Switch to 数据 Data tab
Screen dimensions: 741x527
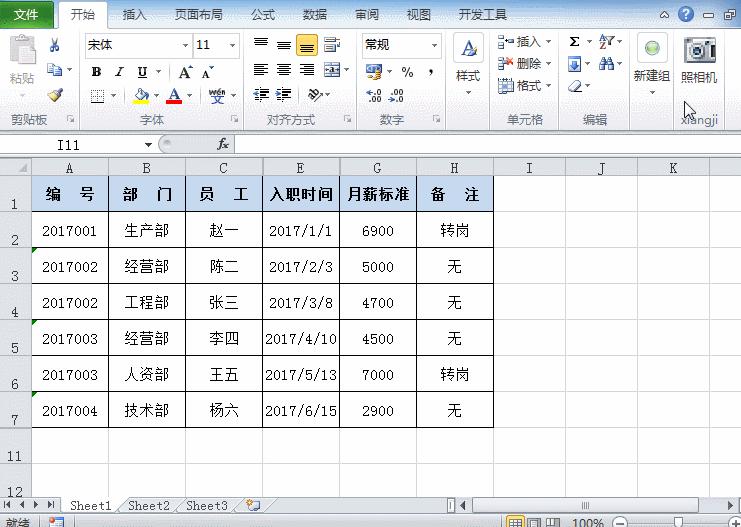[315, 15]
